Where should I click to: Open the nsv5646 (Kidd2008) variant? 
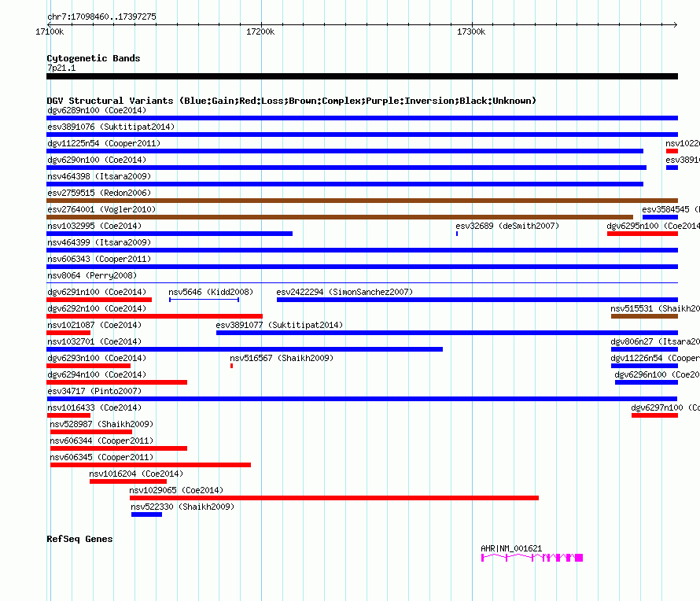coord(211,292)
